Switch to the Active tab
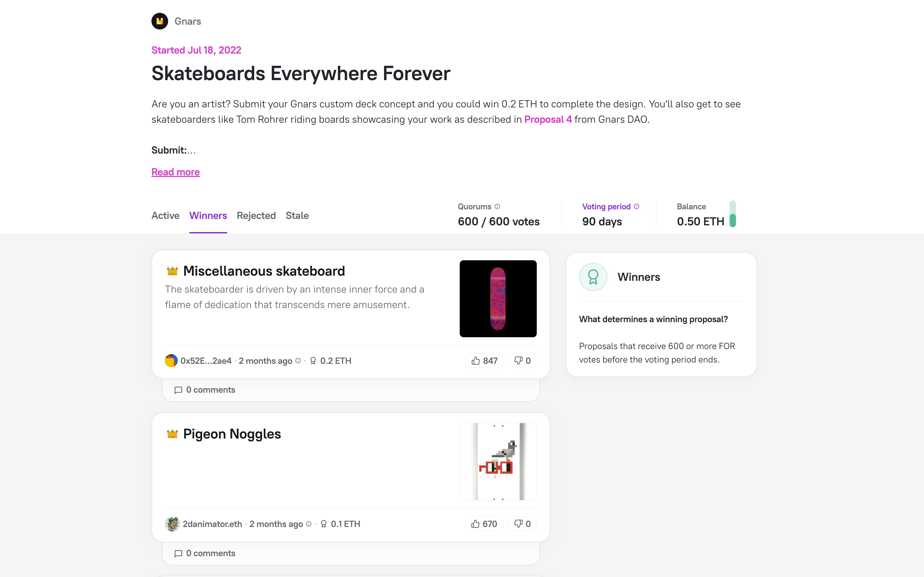This screenshot has width=924, height=577. pyautogui.click(x=165, y=216)
